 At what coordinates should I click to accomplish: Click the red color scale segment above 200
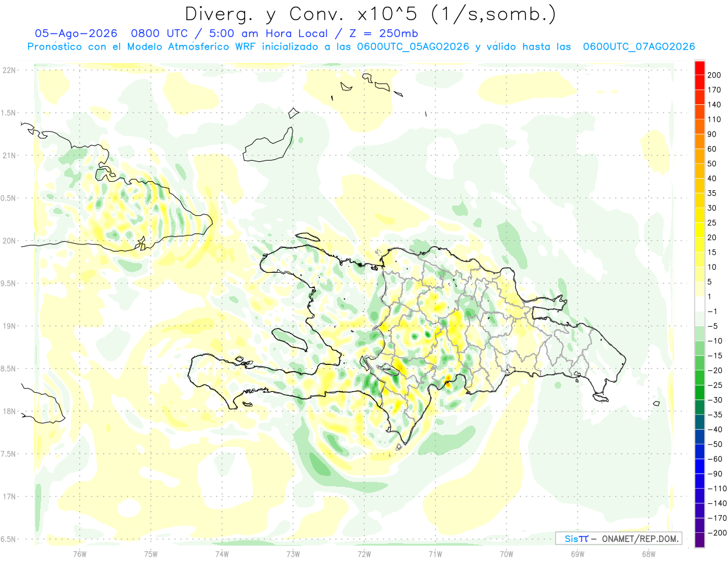pyautogui.click(x=699, y=68)
